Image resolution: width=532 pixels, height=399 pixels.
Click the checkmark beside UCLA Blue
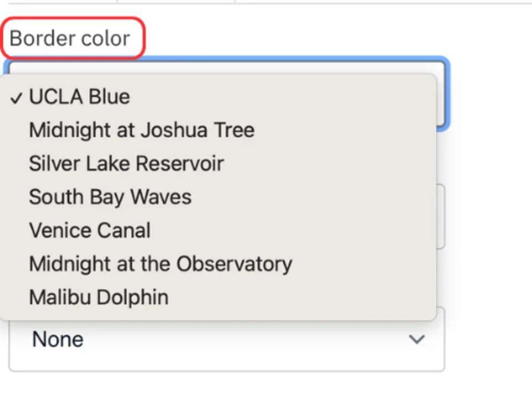tap(17, 98)
